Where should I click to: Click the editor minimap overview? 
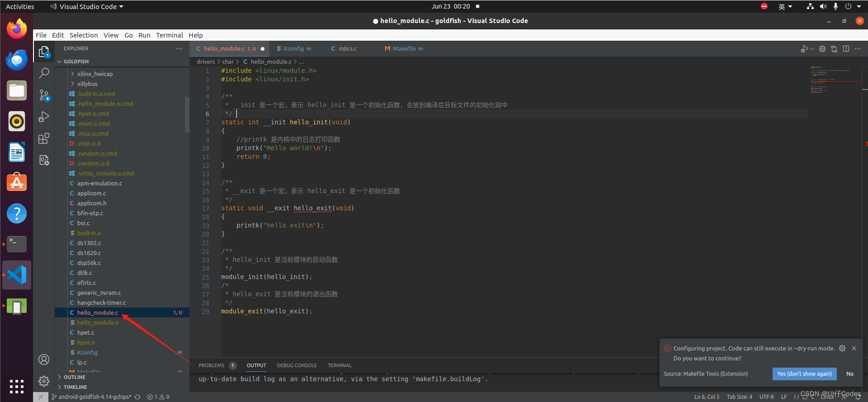[835, 80]
